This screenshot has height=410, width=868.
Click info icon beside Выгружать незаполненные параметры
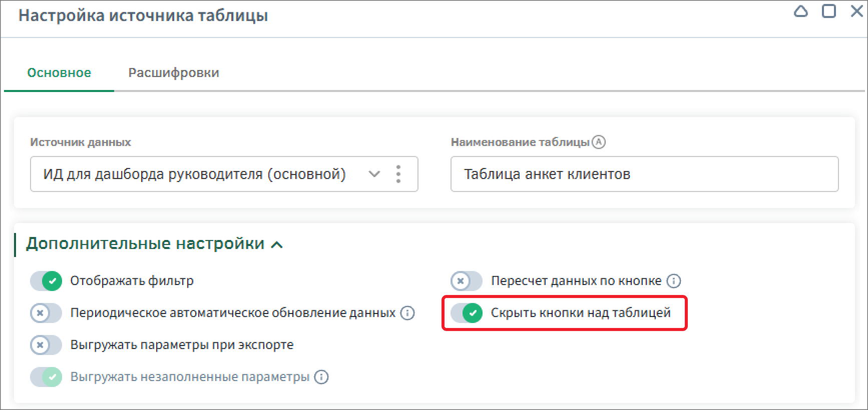(321, 377)
